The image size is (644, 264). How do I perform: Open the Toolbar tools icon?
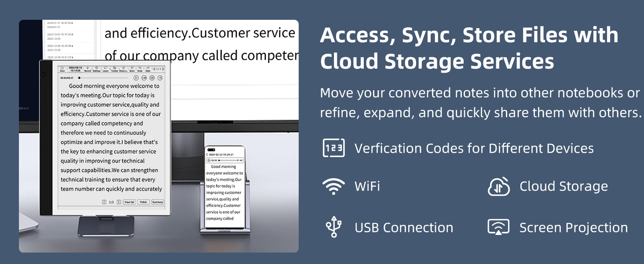(x=114, y=69)
